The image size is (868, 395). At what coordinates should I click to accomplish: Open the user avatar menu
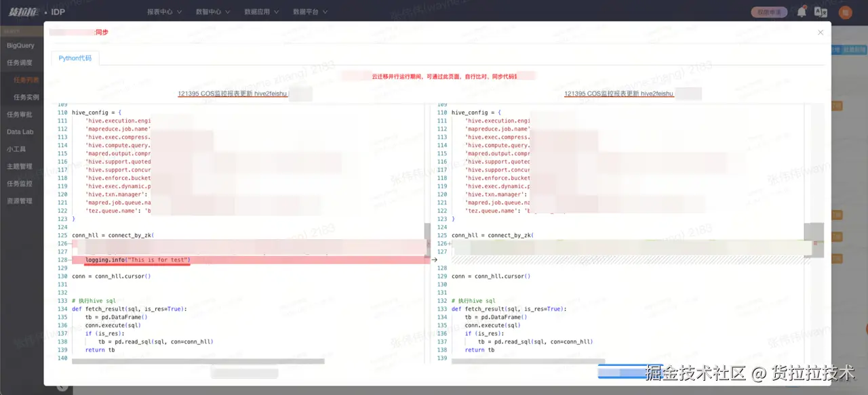pyautogui.click(x=845, y=12)
